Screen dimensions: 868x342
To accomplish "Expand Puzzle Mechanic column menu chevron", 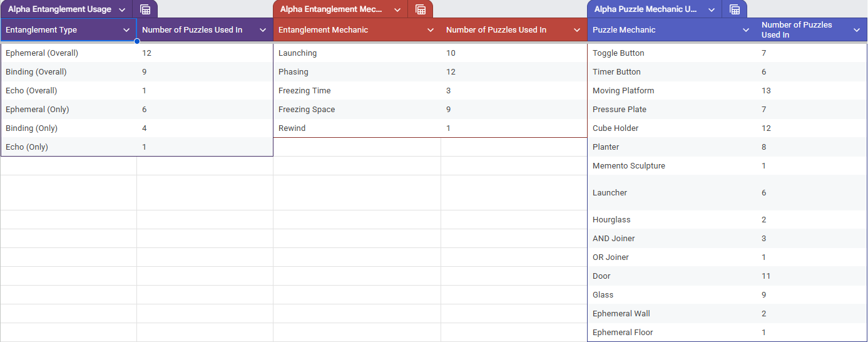I will [746, 30].
